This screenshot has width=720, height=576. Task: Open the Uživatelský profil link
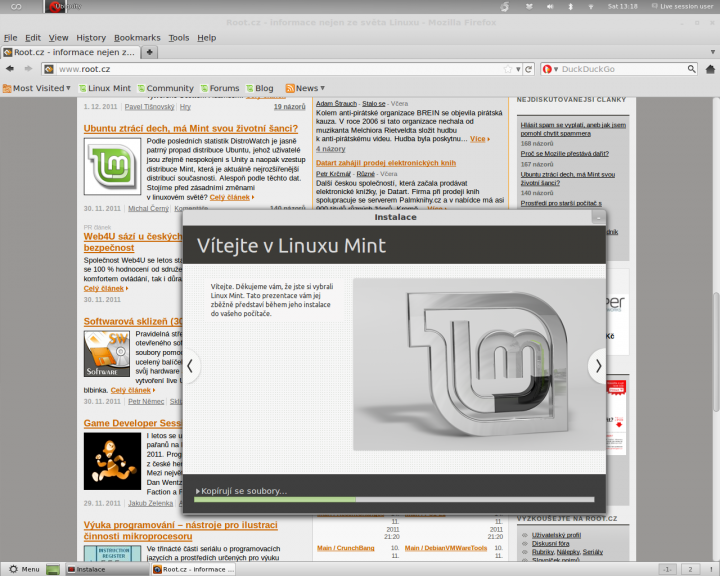pyautogui.click(x=556, y=535)
